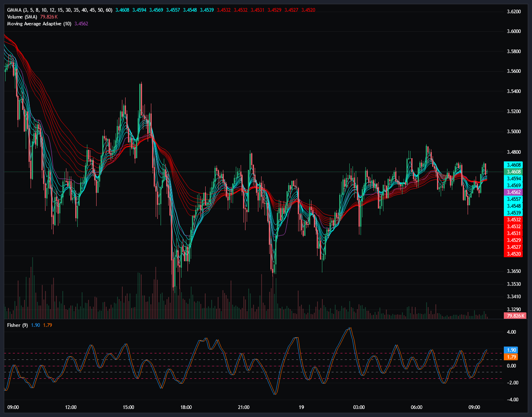This screenshot has width=532, height=417.
Task: Select the 3.3410 price axis label
Action: click(514, 297)
